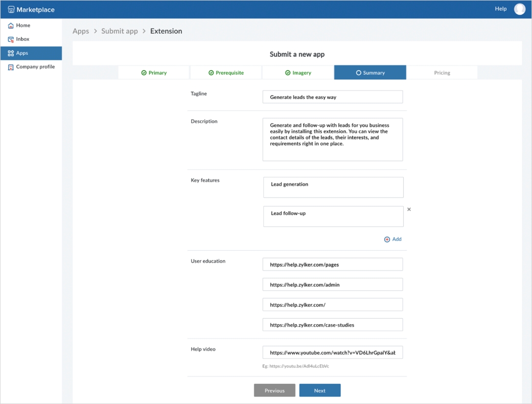Open the Imagery step tab
This screenshot has width=532, height=404.
298,72
